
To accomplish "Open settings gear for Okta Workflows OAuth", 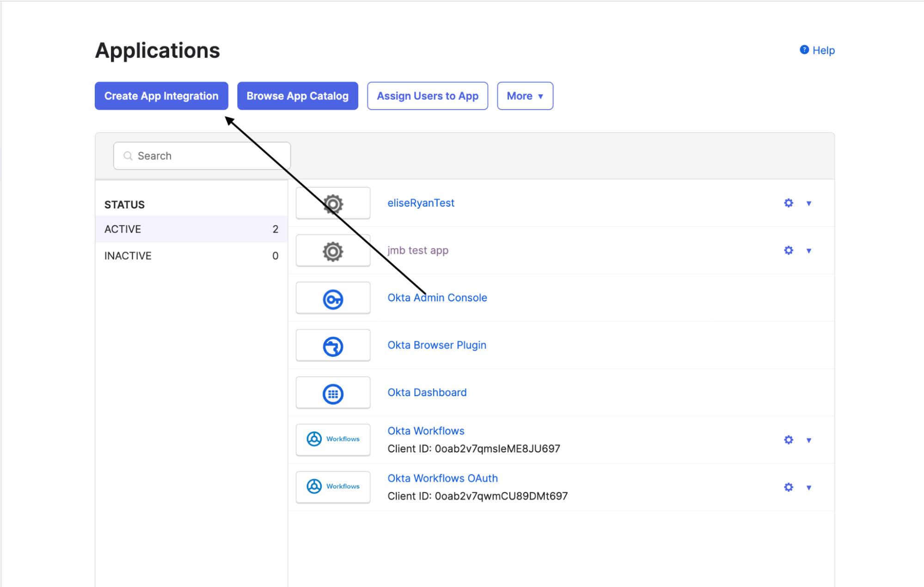I will tap(789, 487).
